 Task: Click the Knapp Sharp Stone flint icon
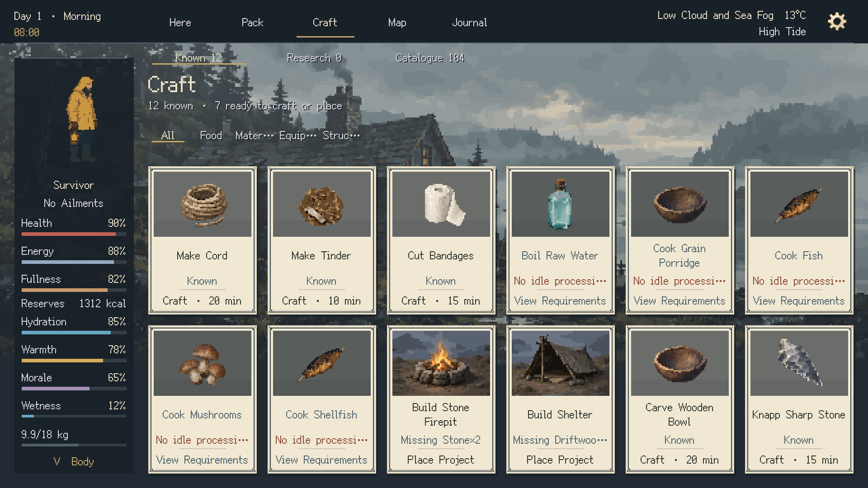coord(799,363)
